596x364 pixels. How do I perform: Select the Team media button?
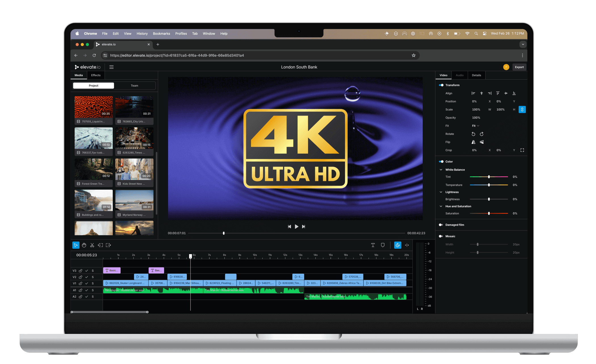[134, 85]
